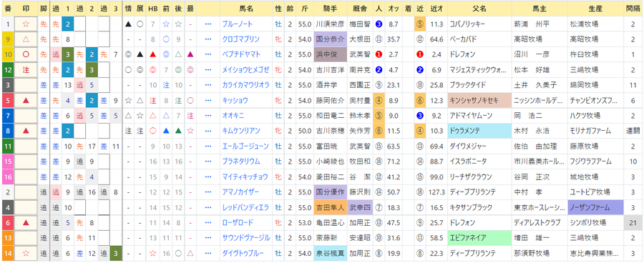
Task: Select the interval cell 連闘 for キムケンリアン
Action: pyautogui.click(x=633, y=131)
